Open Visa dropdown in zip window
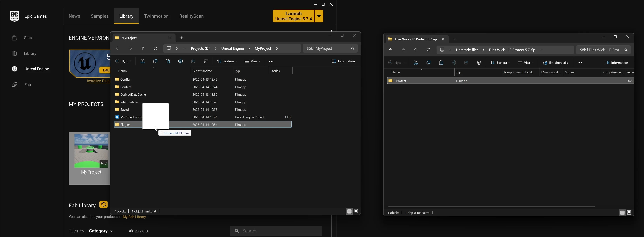The height and width of the screenshot is (237, 644). [x=526, y=63]
